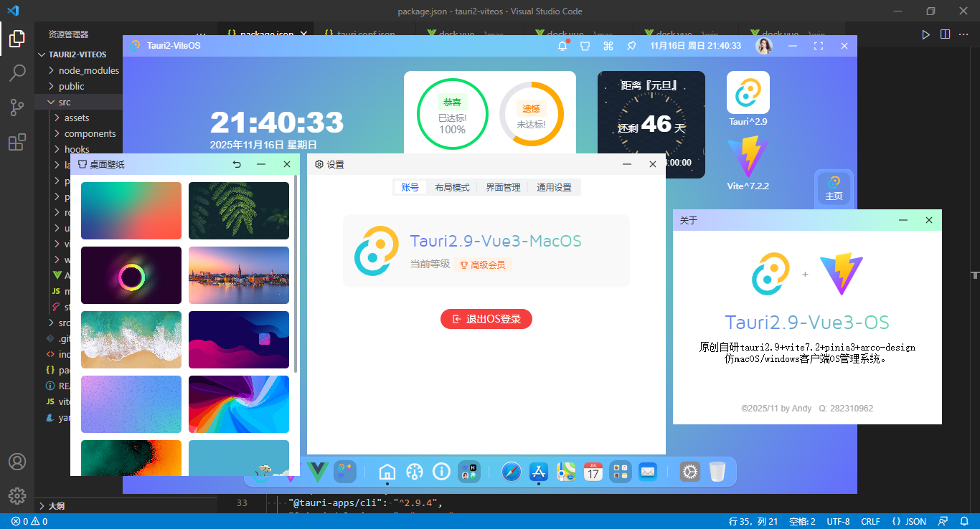The width and height of the screenshot is (980, 529).
Task: Launch the App Store from the dock
Action: click(x=538, y=472)
